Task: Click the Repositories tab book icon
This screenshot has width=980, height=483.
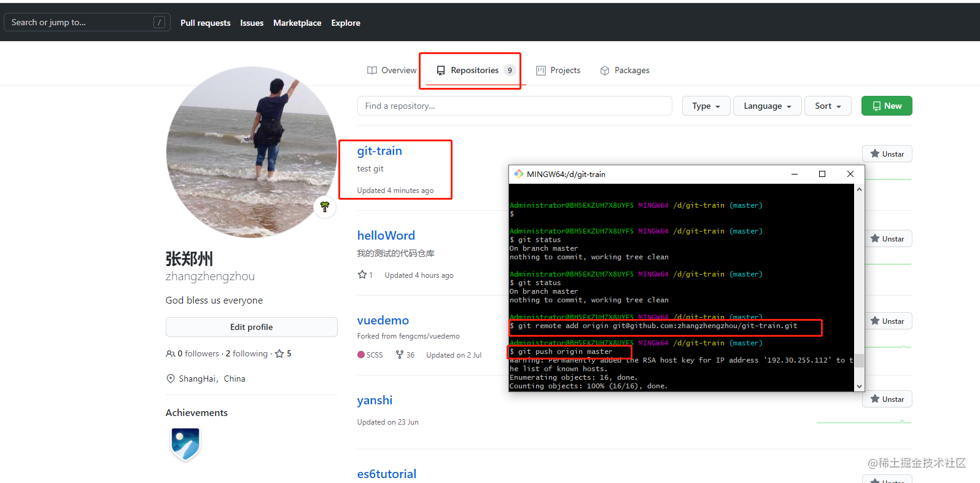Action: (x=441, y=71)
